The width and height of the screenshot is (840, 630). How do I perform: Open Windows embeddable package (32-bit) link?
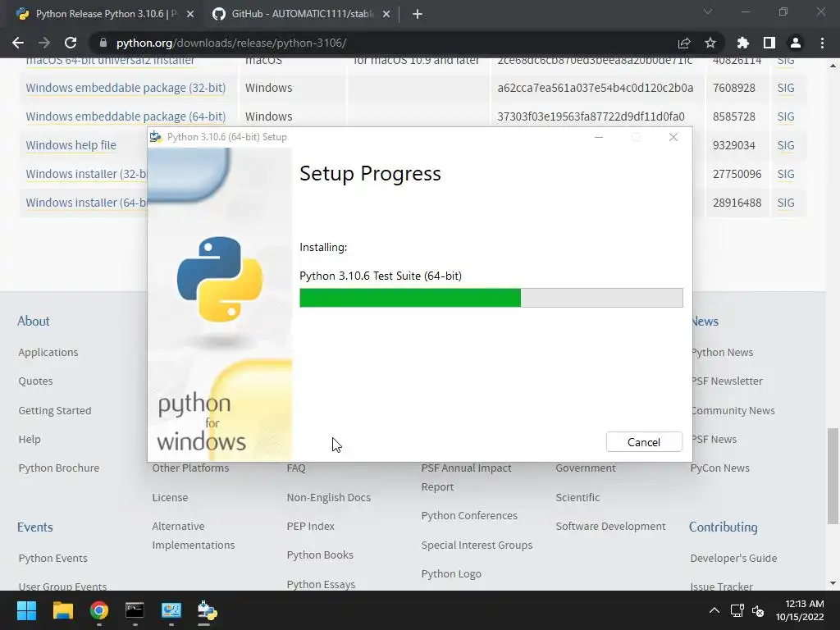[126, 88]
